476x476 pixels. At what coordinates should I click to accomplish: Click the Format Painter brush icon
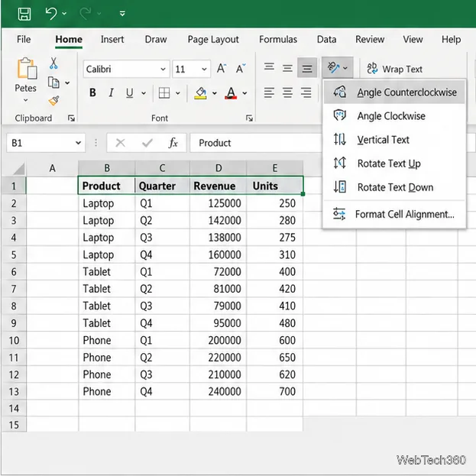click(x=53, y=101)
